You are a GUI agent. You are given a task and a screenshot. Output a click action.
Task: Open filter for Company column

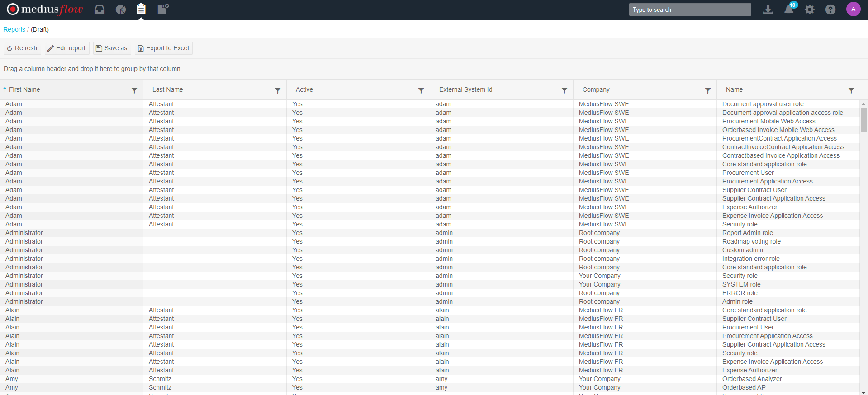coord(708,91)
